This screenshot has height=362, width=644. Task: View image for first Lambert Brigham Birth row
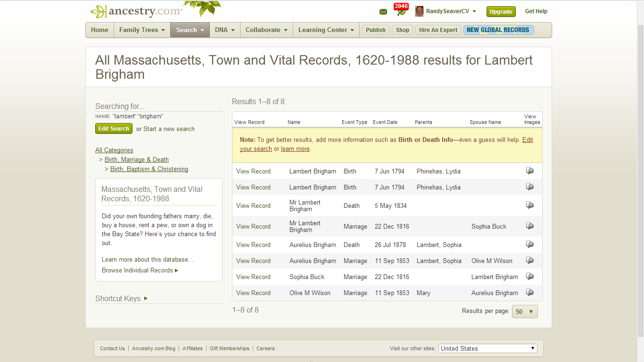click(x=530, y=171)
